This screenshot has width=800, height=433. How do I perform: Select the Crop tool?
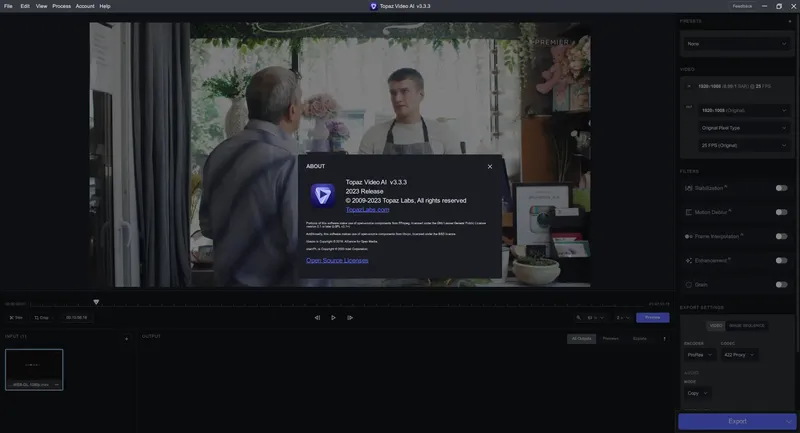pyautogui.click(x=41, y=318)
